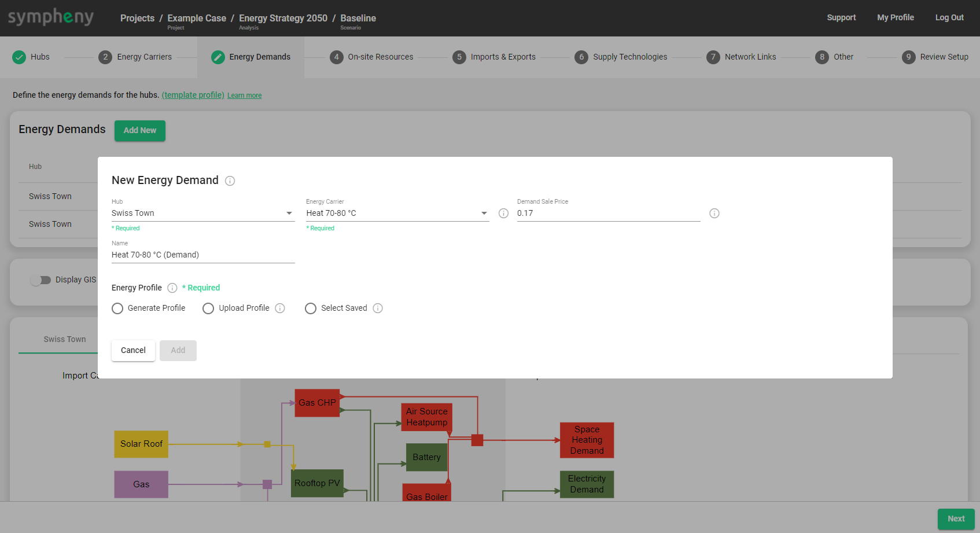Click the Name field with Heat 70-80 °C (Demand)
This screenshot has height=533, width=980.
click(202, 255)
